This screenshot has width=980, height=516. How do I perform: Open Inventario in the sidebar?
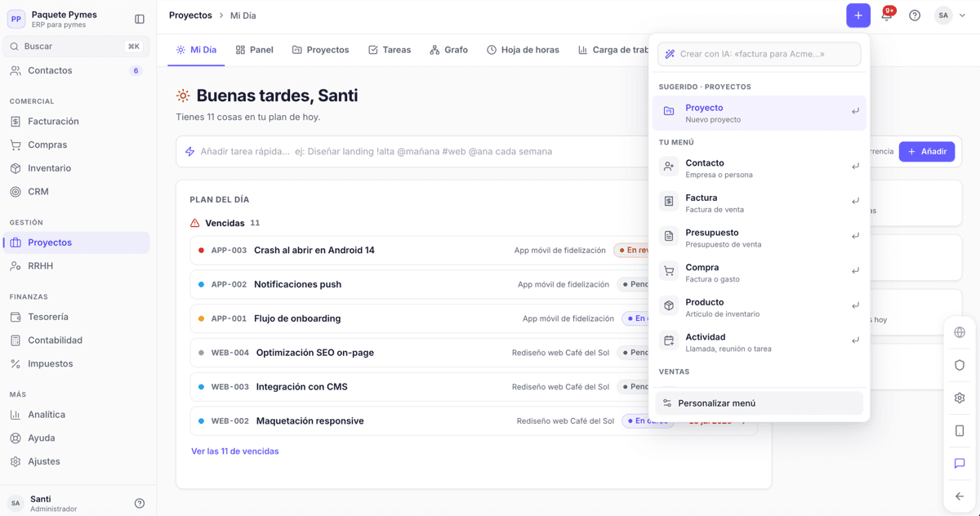78,168
